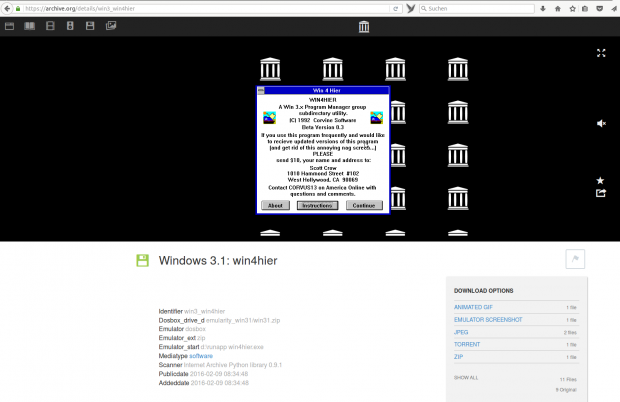Enter fullscreen mode for the emulator

point(601,53)
